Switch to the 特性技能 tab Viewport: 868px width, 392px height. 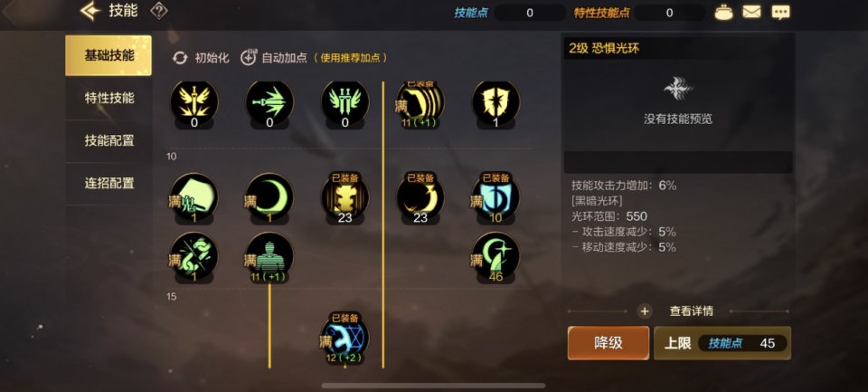pyautogui.click(x=109, y=98)
